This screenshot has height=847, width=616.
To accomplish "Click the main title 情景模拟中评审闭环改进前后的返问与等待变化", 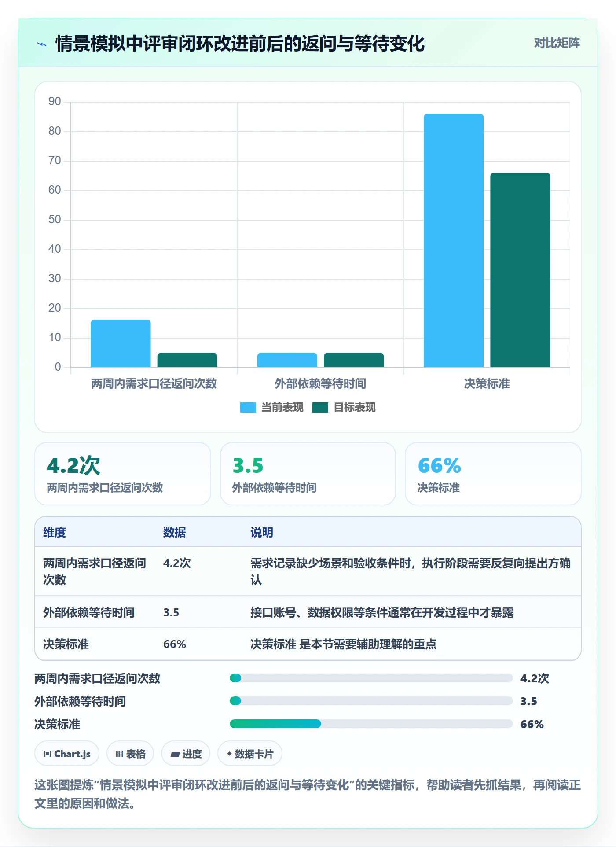I will tap(240, 44).
